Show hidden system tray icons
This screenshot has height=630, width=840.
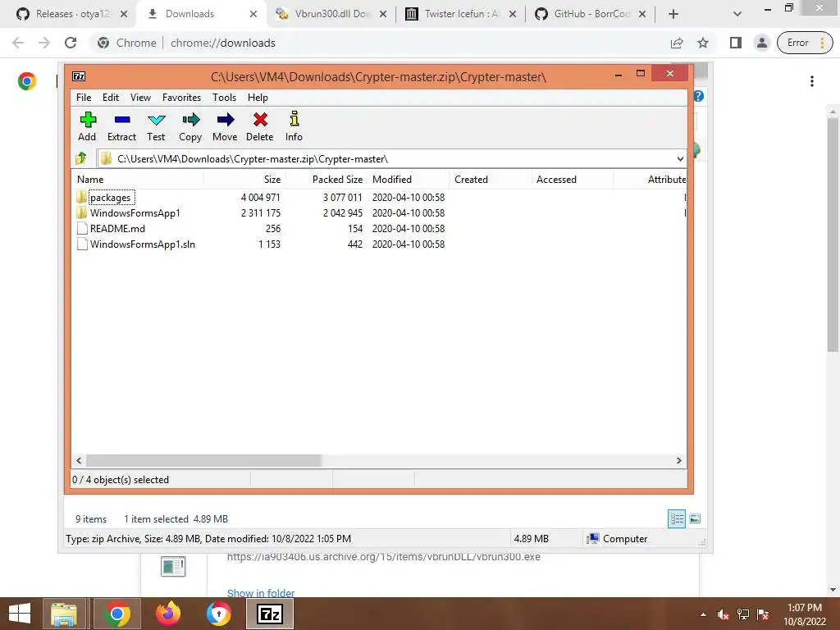click(703, 614)
